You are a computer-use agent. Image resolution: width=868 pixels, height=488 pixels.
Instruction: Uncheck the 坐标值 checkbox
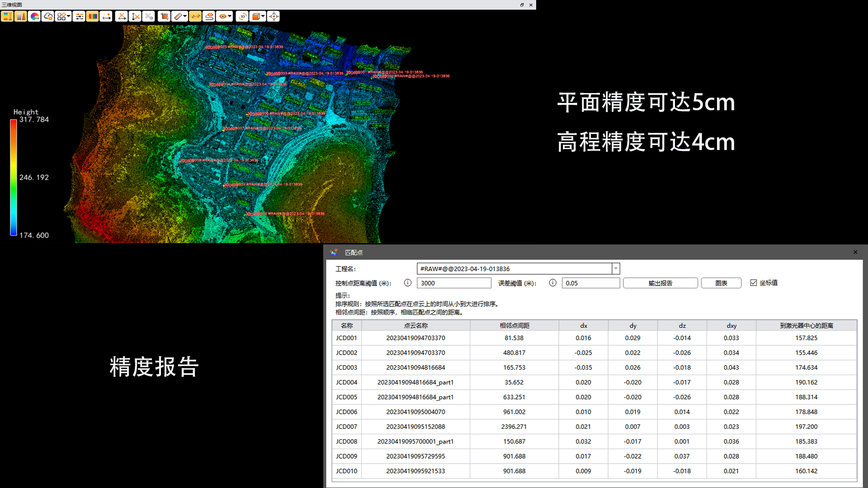point(753,283)
